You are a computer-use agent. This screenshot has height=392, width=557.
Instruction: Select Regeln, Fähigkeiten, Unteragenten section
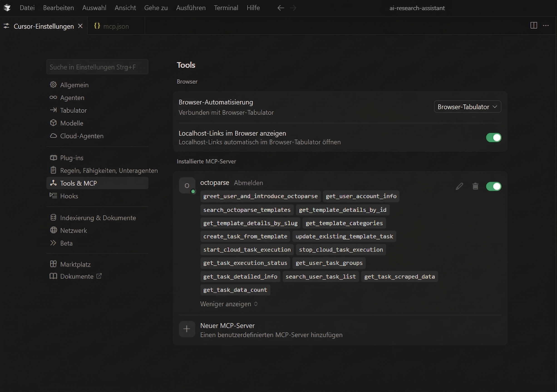(109, 170)
